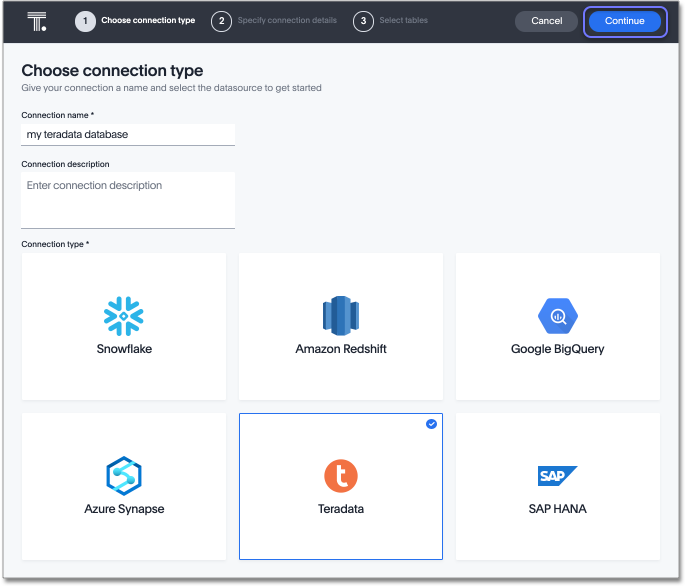
Task: Go to step 2 Specify connection details
Action: [x=287, y=21]
